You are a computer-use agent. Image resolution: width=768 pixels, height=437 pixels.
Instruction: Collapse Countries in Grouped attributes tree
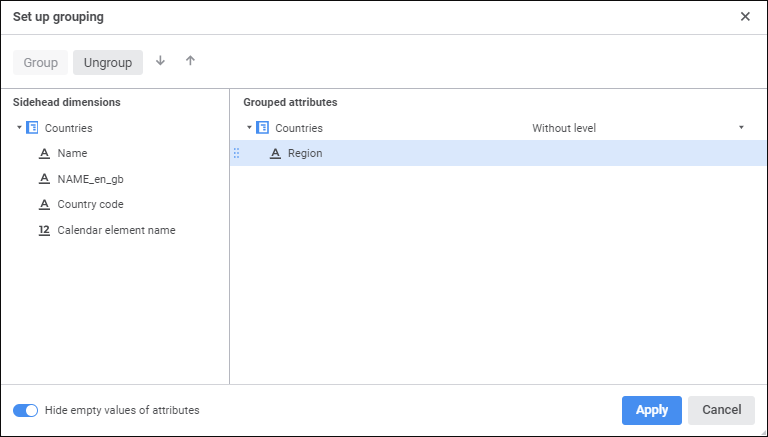(249, 128)
